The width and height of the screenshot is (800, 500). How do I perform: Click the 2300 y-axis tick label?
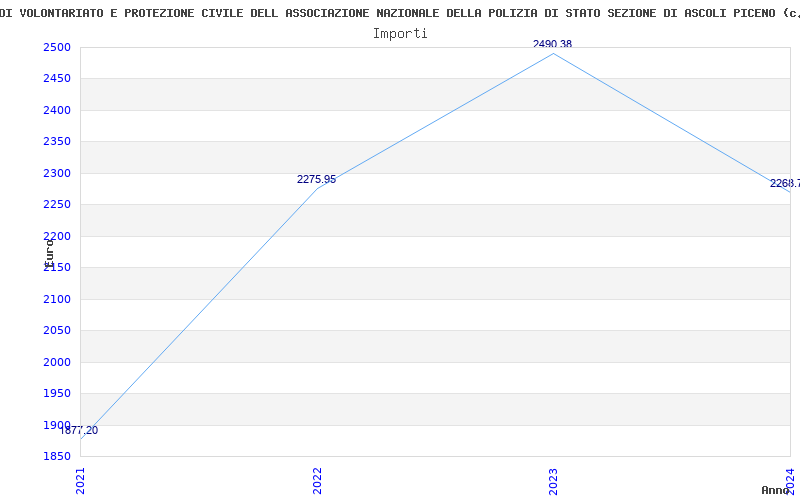tap(57, 173)
